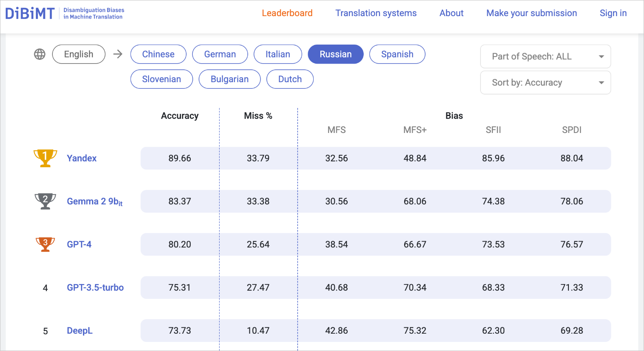Click the silver second-place trophy icon
The image size is (644, 351).
pos(45,201)
